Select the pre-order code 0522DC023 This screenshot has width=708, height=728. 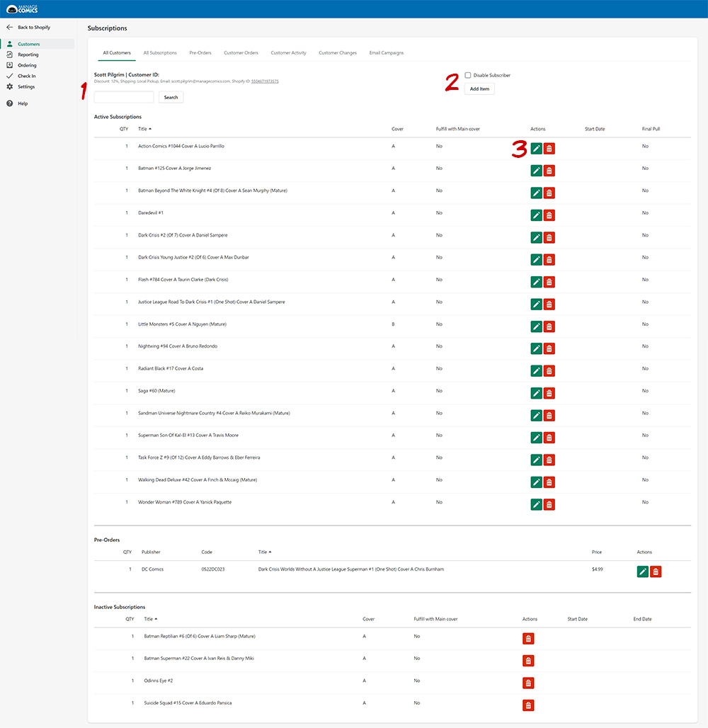point(213,569)
